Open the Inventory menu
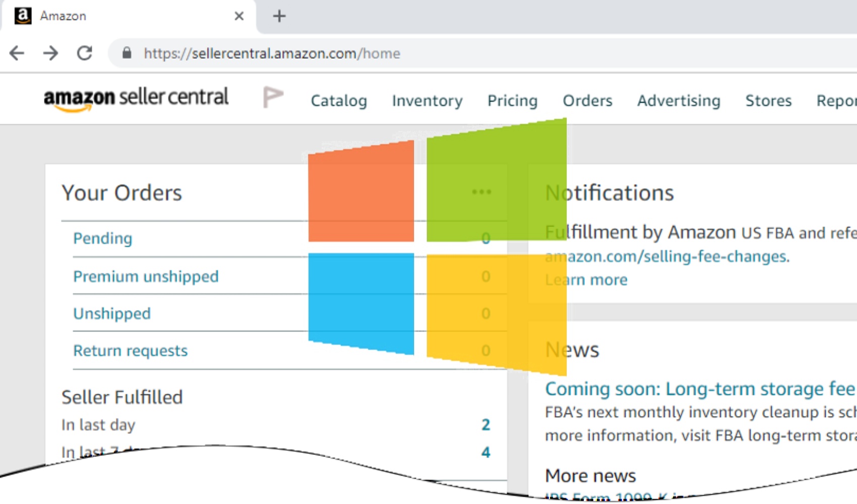Screen dimensions: 857x504 (427, 101)
